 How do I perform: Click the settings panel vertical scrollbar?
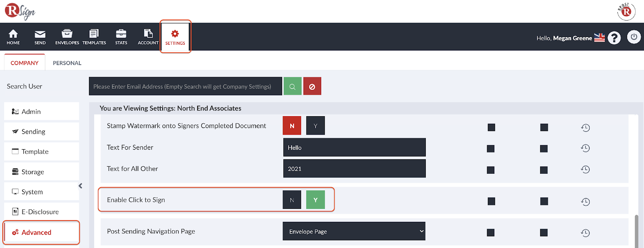tap(636, 231)
